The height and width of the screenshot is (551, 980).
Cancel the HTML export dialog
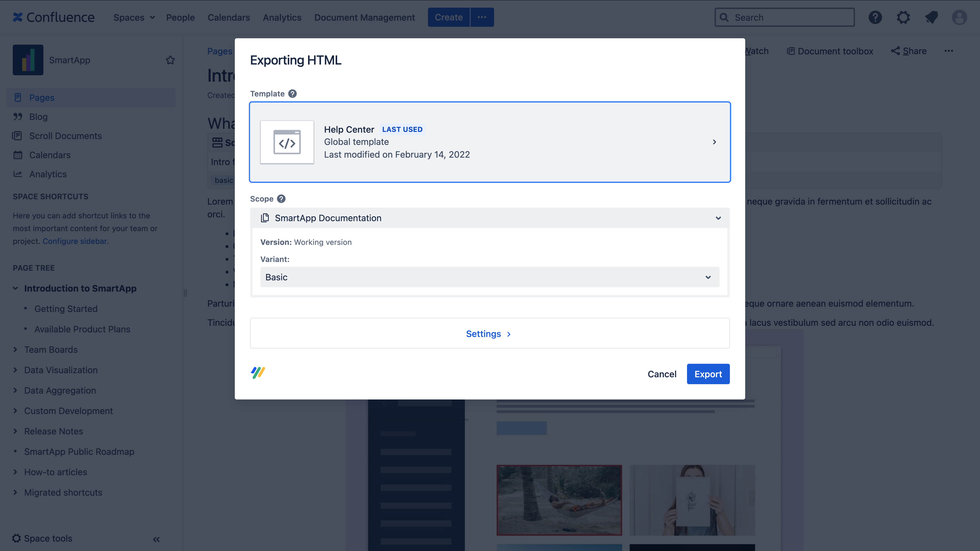(661, 374)
